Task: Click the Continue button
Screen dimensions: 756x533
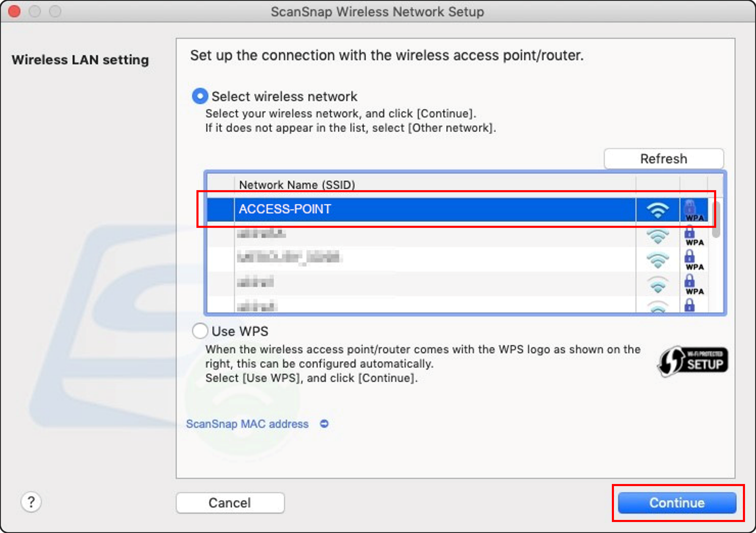Action: (x=677, y=502)
